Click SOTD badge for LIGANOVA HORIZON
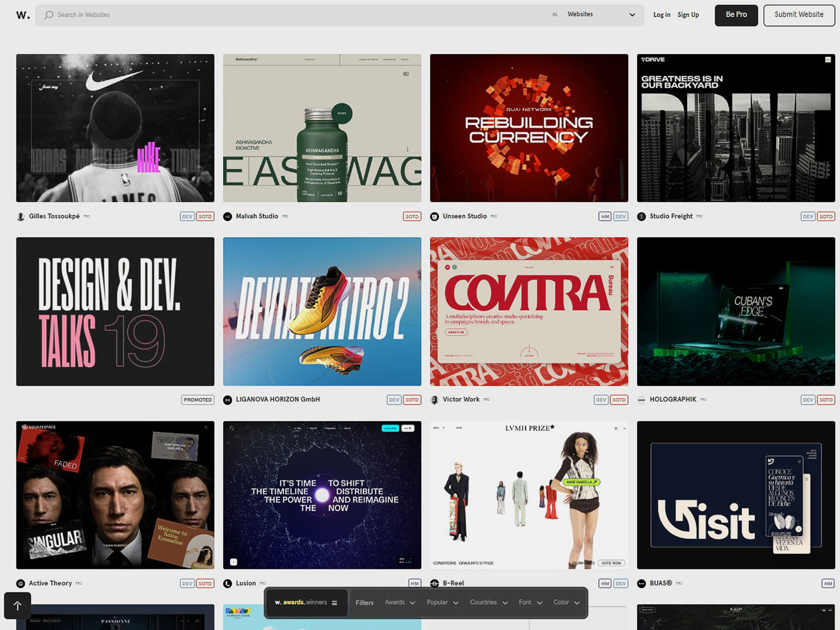This screenshot has width=840, height=630. 412,400
